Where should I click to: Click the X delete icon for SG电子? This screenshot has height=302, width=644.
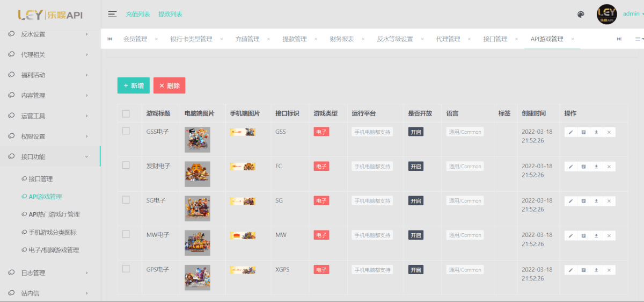pos(609,201)
